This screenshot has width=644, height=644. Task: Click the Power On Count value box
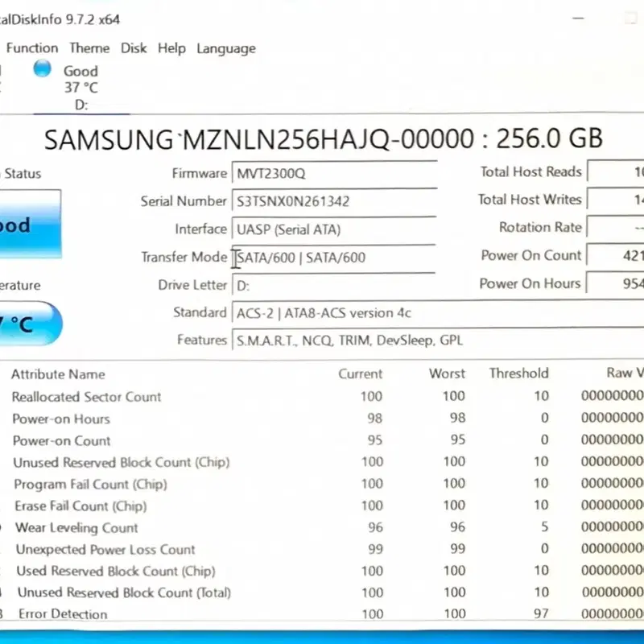[x=615, y=255]
